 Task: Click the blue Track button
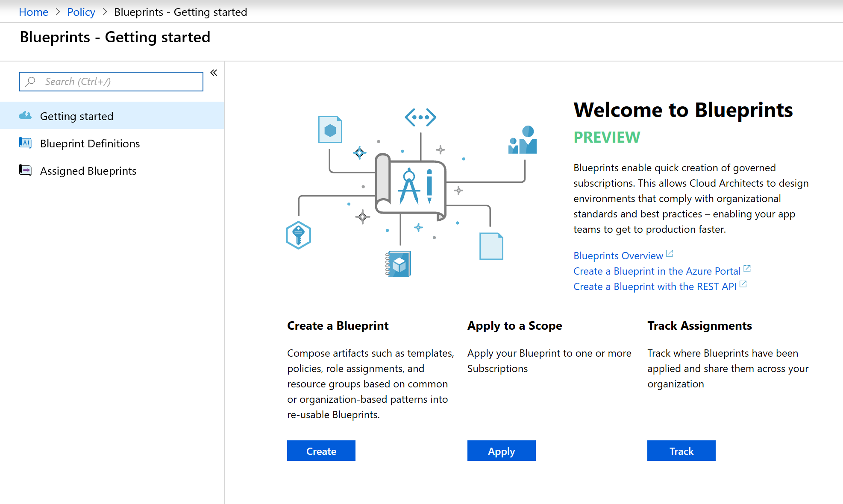[x=681, y=451]
